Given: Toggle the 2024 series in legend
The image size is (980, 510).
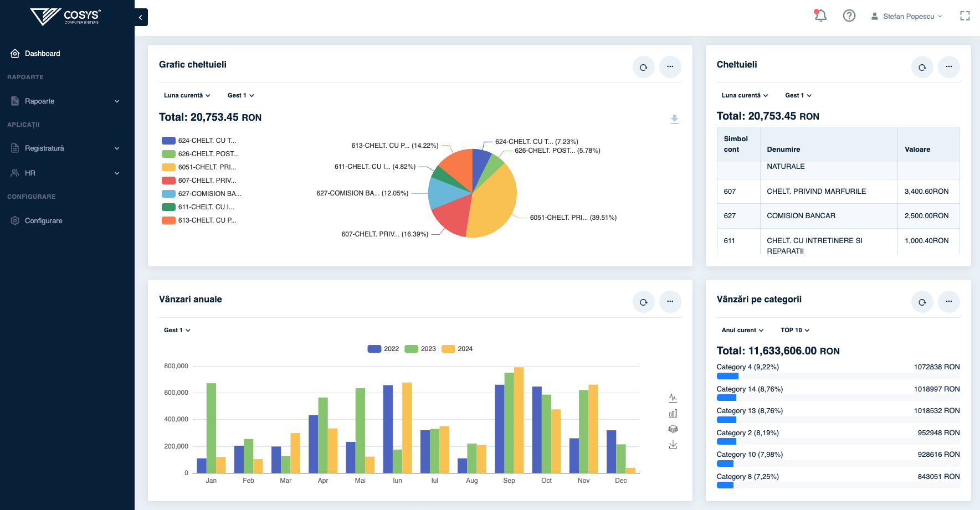Looking at the screenshot, I should [457, 349].
